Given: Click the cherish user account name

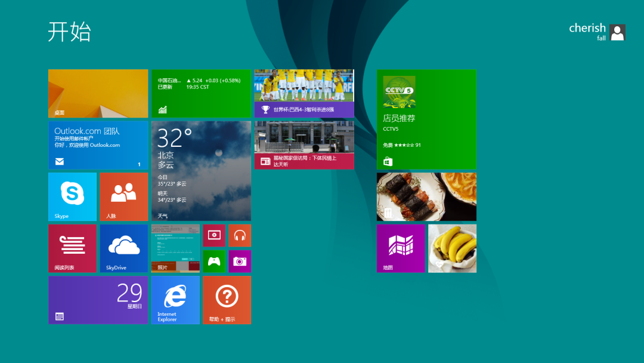Looking at the screenshot, I should [587, 28].
